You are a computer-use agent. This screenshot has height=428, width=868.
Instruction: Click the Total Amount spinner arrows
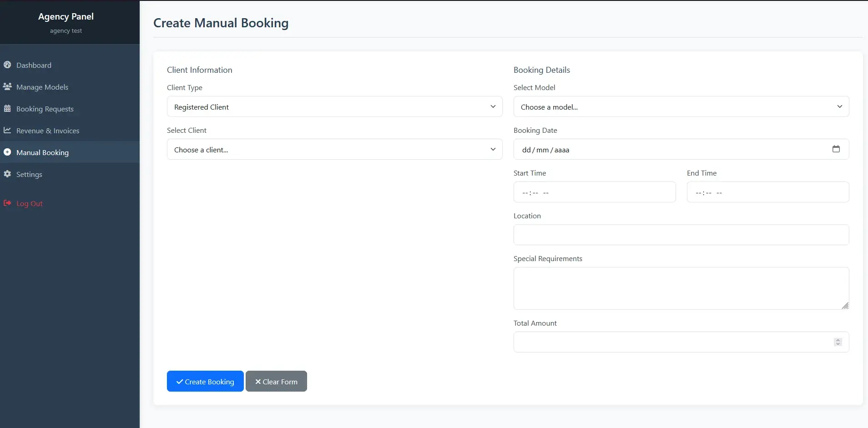click(x=838, y=342)
